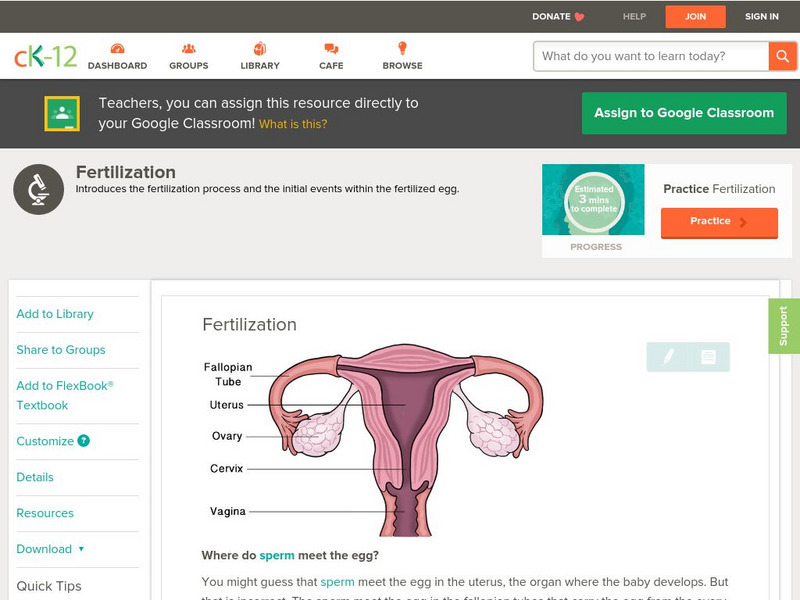Click the Donate heart icon
The height and width of the screenshot is (600, 800).
pos(579,17)
